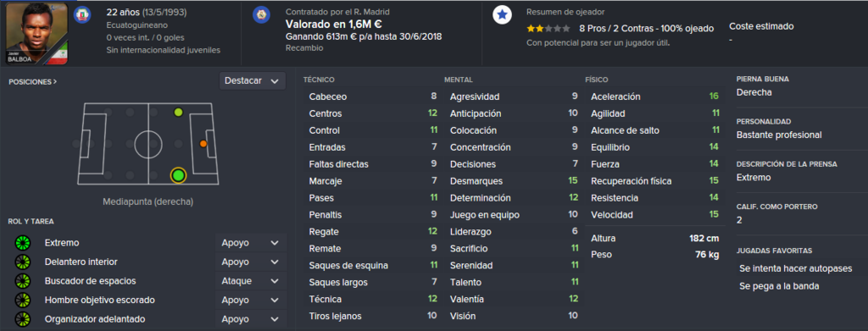Click the Hombre objetivo escorado role icon
Screen dimensions: 868x331
pos(23,300)
